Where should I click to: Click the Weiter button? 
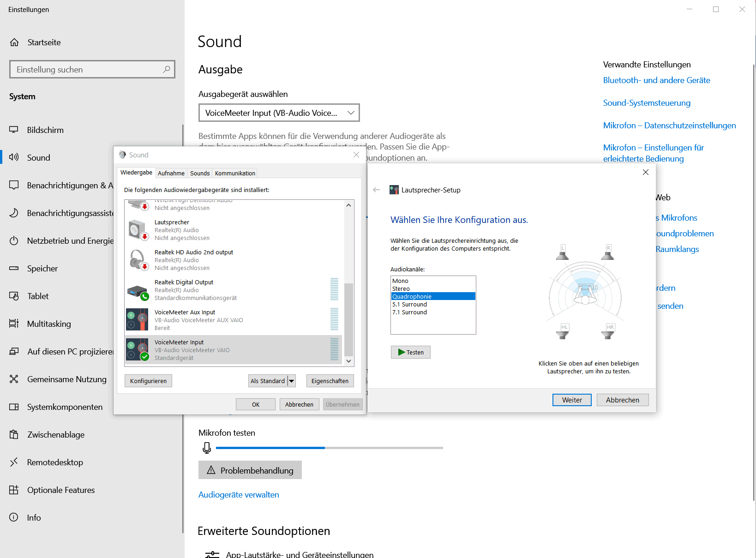(572, 400)
